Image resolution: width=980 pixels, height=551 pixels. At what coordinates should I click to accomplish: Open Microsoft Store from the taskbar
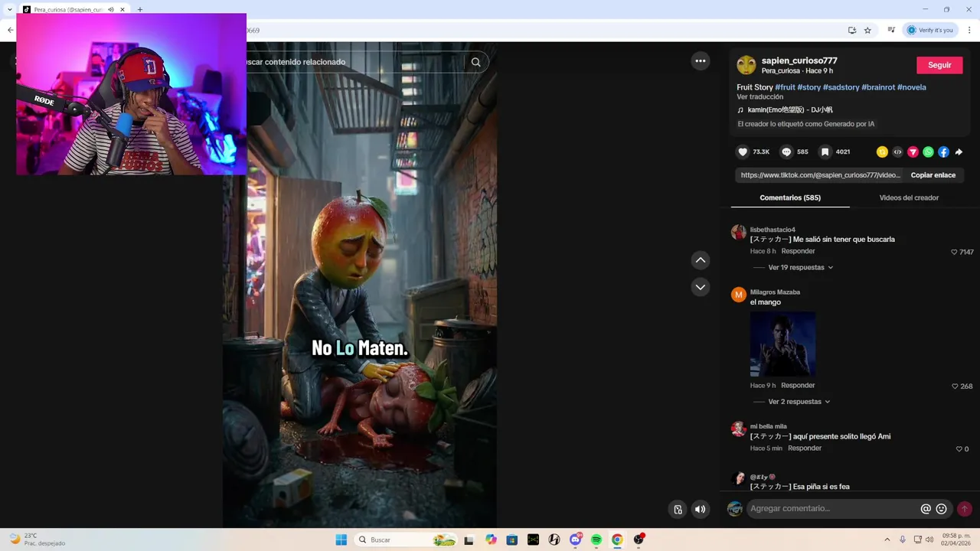512,540
